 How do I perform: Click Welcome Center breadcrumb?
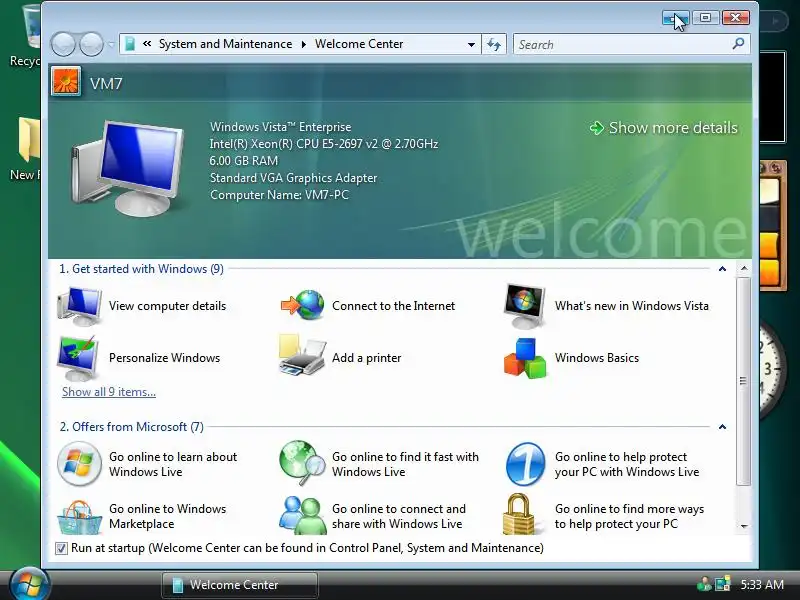click(x=359, y=44)
